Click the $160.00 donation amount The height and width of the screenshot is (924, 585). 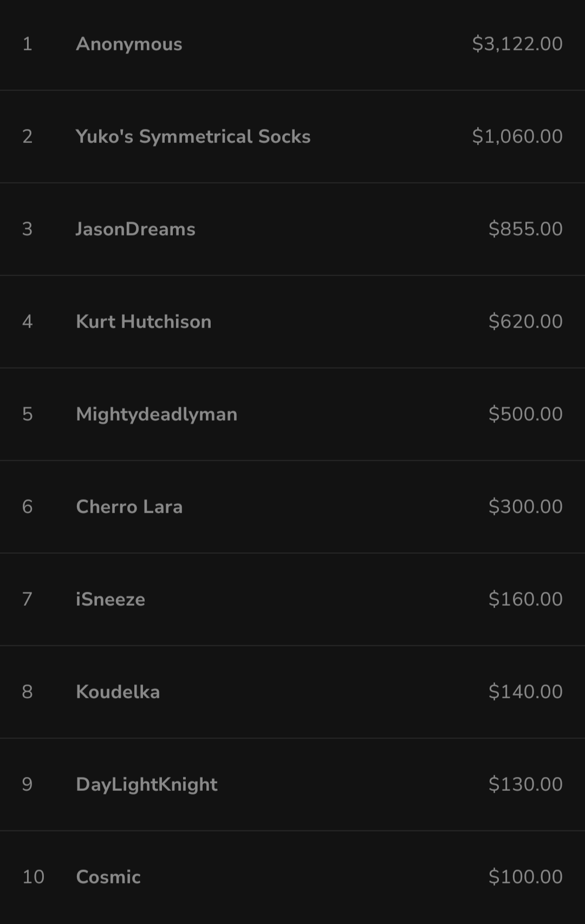pos(525,599)
